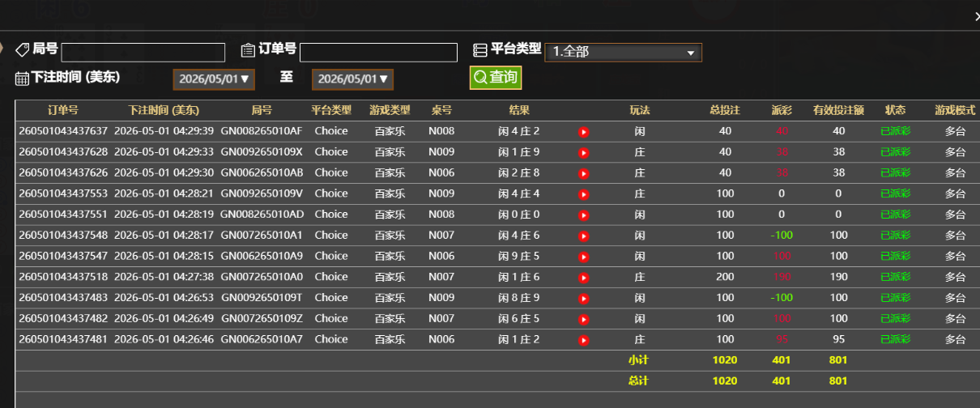Focus the 订单号 input field
Image resolution: width=980 pixels, height=408 pixels.
click(379, 53)
